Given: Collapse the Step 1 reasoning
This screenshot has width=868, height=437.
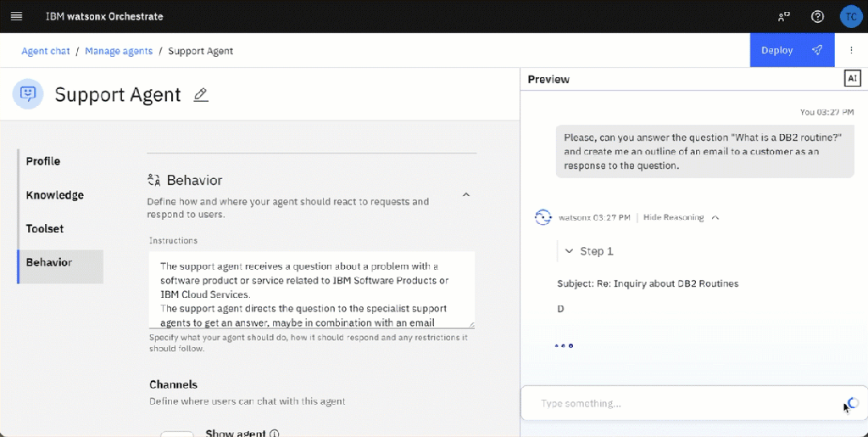Looking at the screenshot, I should tap(569, 251).
